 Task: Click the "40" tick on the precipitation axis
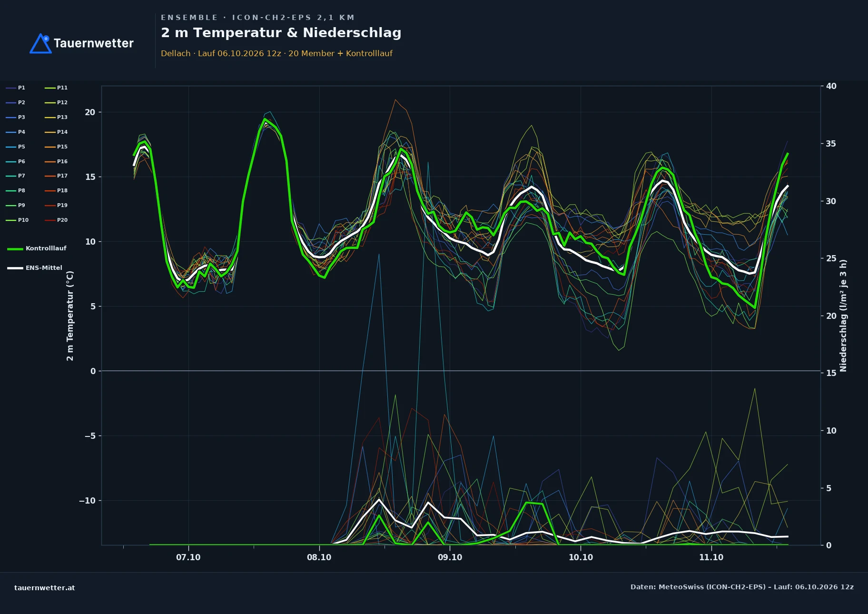pos(831,86)
